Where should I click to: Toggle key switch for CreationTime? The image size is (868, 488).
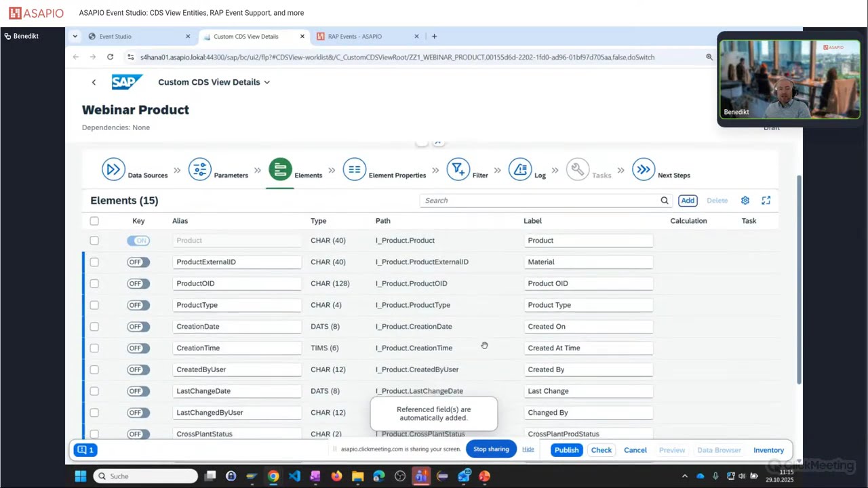coord(138,348)
